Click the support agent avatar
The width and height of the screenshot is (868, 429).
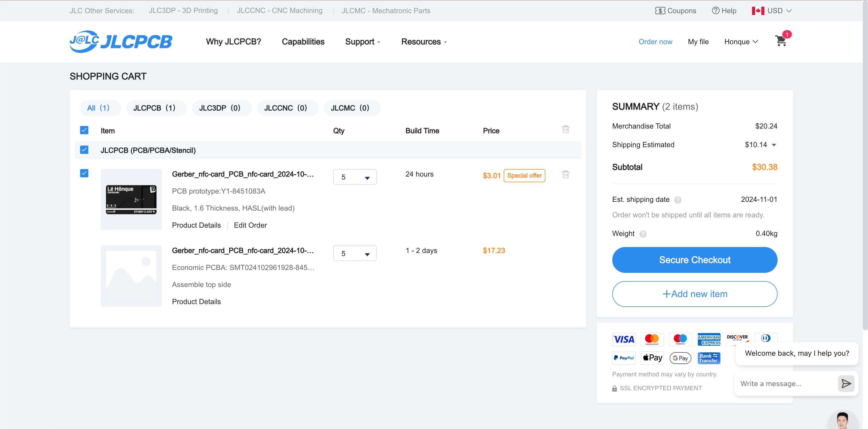click(842, 420)
